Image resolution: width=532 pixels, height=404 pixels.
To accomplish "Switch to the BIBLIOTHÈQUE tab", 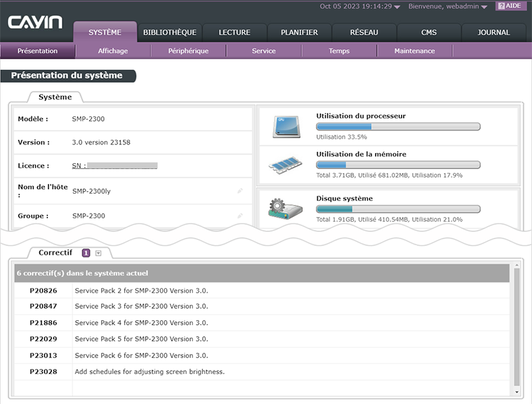I will pos(170,32).
